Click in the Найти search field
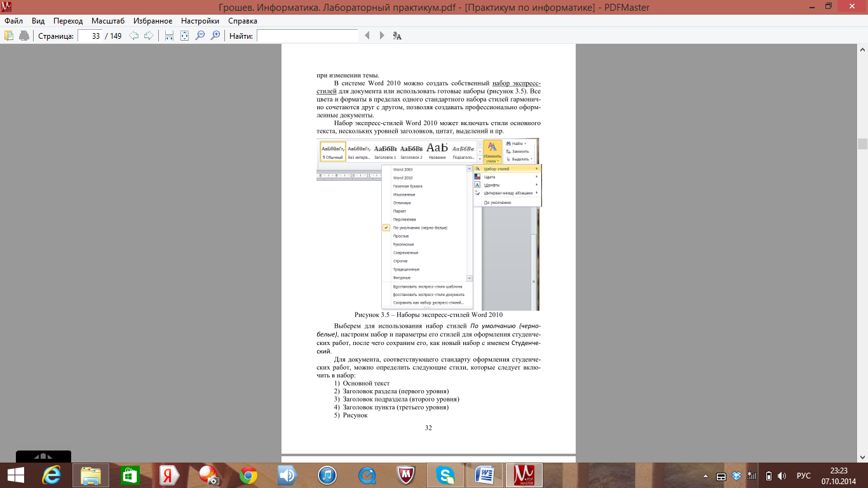 coord(308,36)
